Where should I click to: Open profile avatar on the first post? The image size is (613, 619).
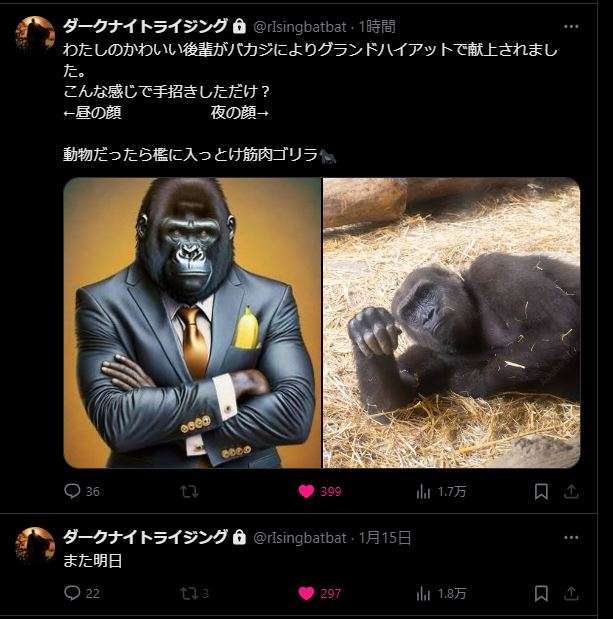tap(35, 35)
